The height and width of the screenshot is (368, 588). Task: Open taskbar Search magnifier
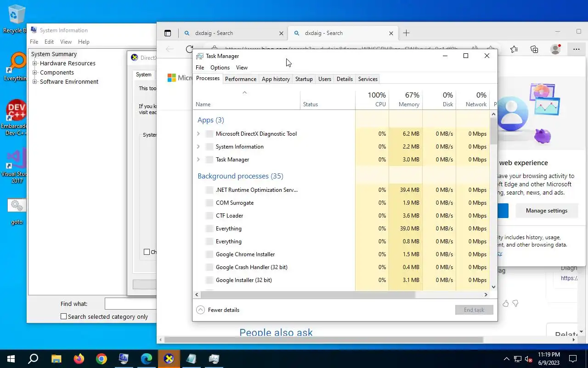[x=33, y=359]
